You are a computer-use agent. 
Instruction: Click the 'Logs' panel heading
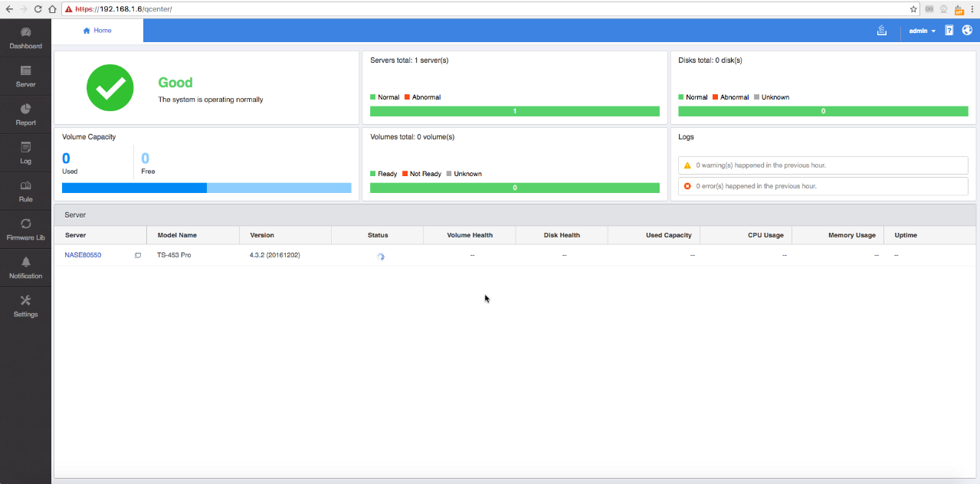tap(687, 137)
